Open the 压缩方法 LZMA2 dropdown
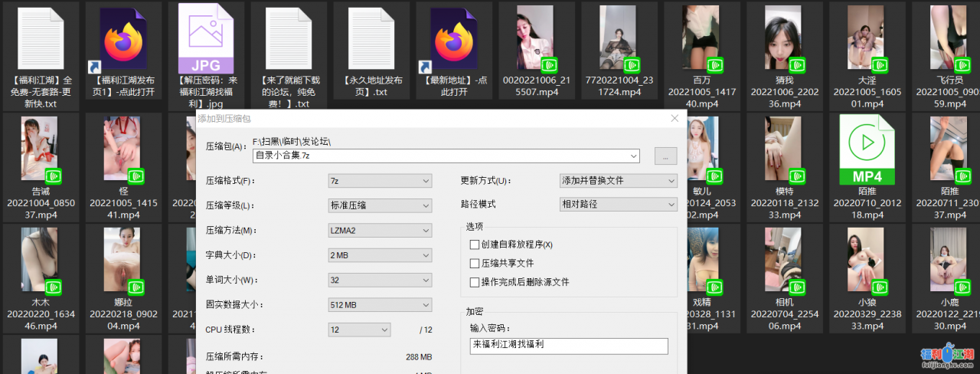Screen dimensions: 980x374 380,231
